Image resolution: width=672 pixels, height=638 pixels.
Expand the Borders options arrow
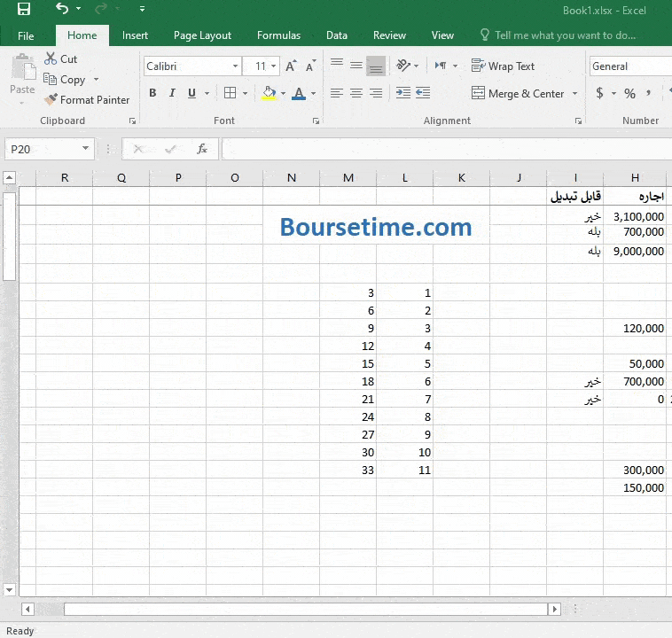tap(246, 93)
